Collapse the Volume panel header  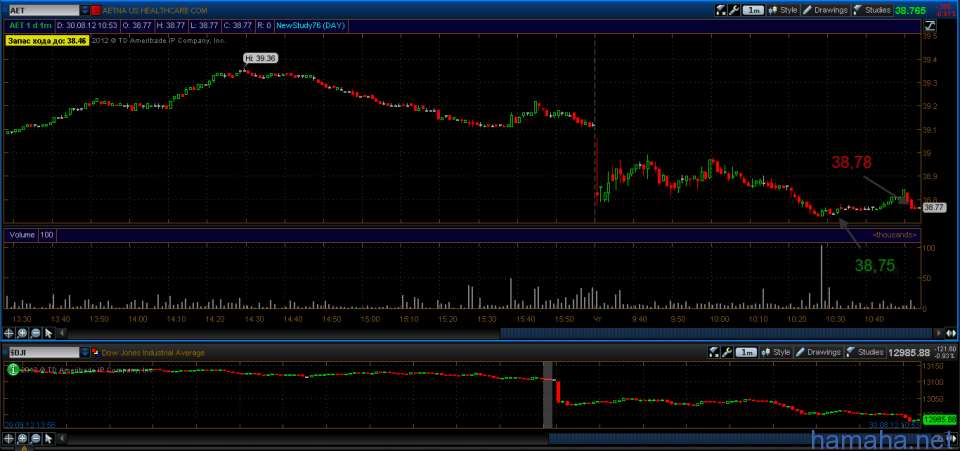[x=22, y=235]
